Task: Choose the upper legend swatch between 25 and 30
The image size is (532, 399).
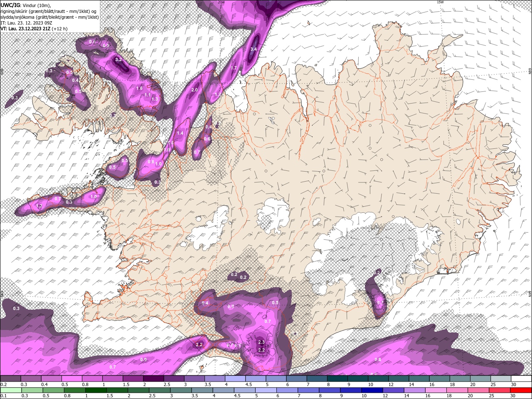Action: 501,379
